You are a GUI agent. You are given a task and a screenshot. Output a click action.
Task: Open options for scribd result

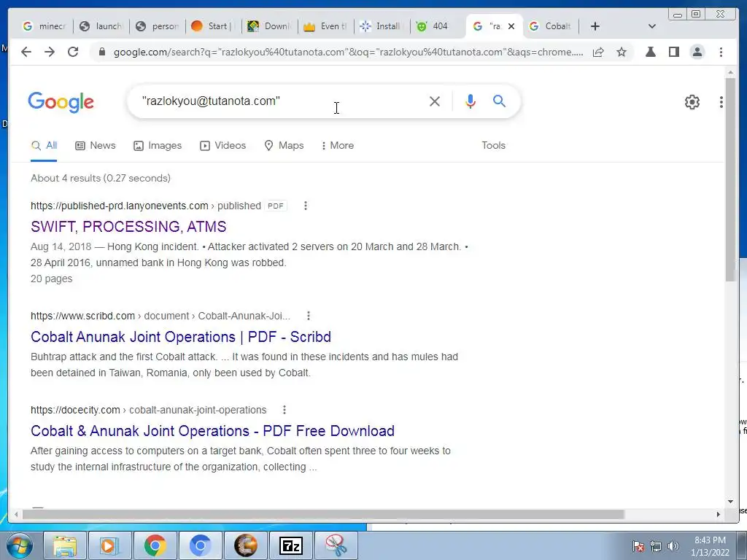[309, 316]
